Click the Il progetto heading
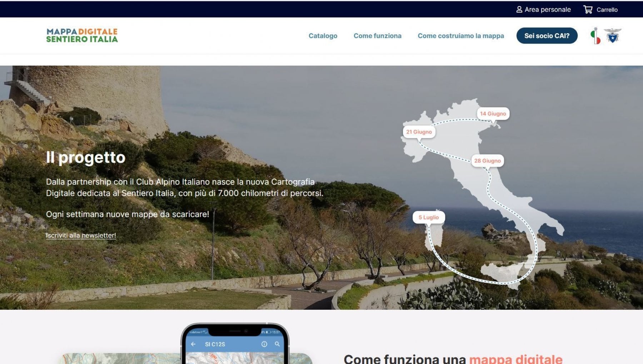Viewport: 643px width, 364px height. [x=86, y=157]
